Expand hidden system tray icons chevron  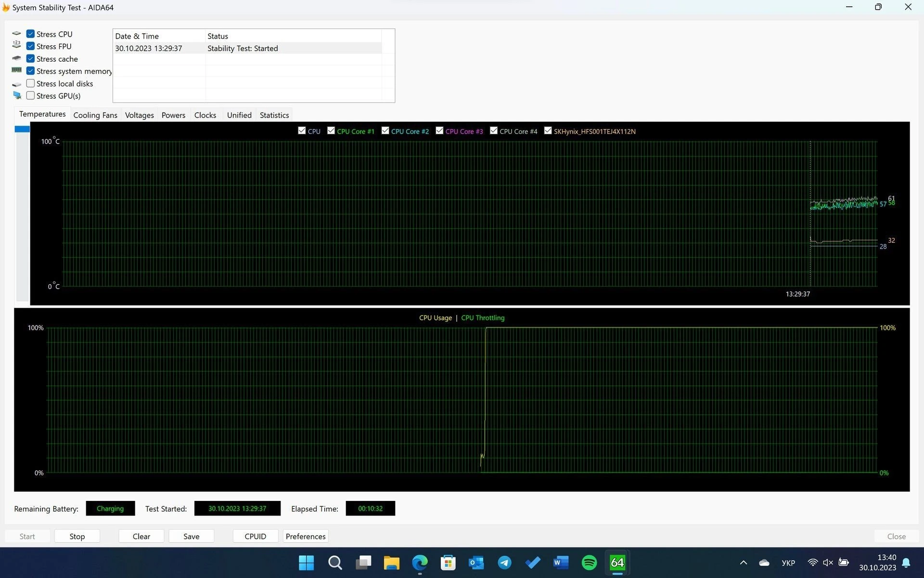744,563
